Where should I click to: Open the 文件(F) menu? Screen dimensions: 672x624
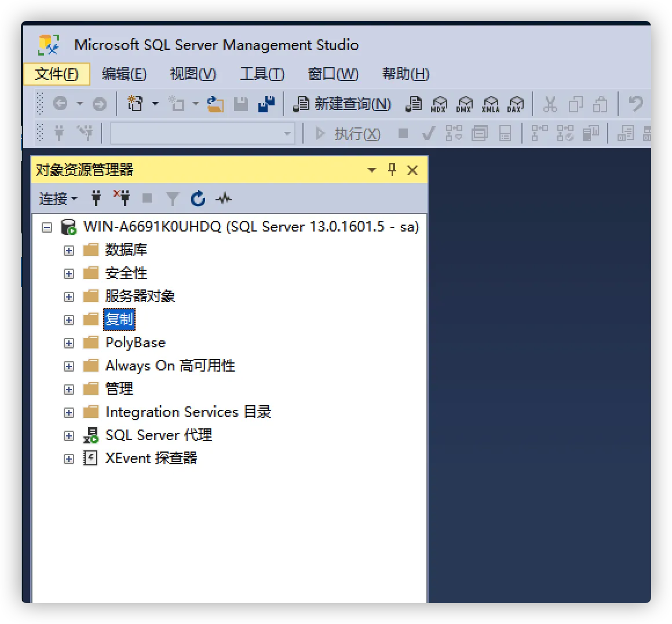click(56, 74)
